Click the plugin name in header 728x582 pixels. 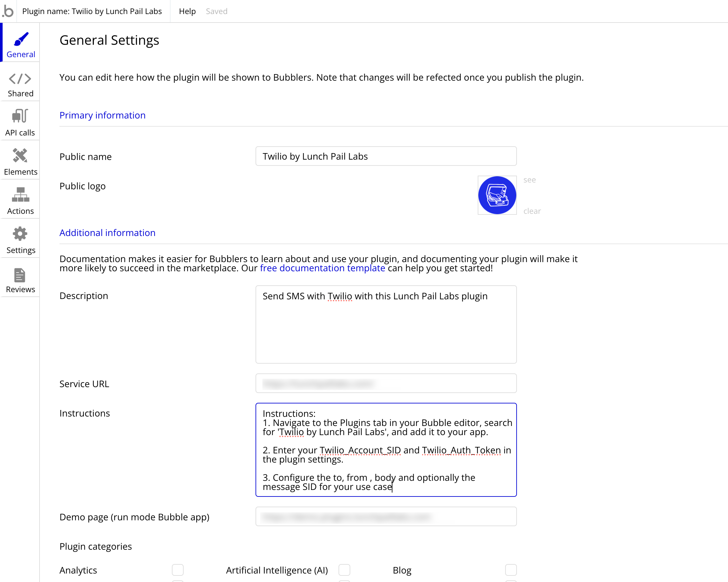[92, 11]
